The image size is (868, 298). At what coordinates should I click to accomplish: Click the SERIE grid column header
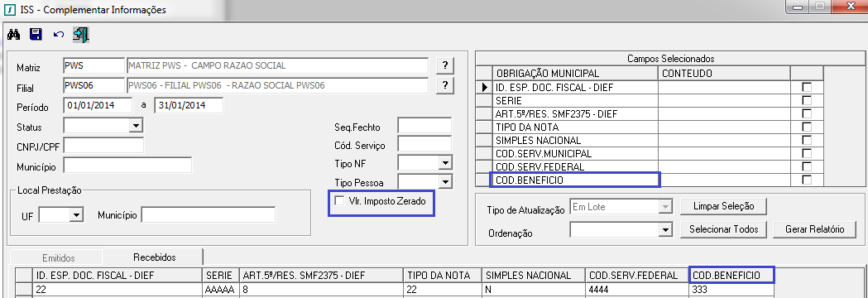pos(221,275)
